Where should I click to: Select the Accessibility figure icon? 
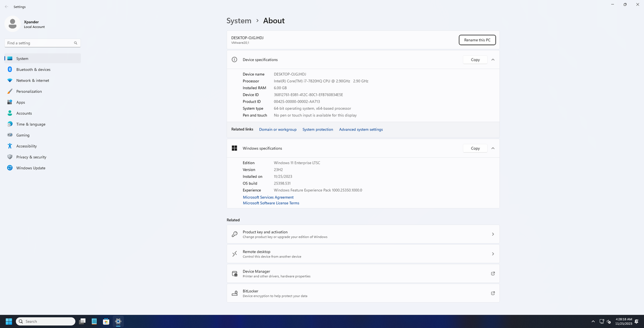(10, 146)
